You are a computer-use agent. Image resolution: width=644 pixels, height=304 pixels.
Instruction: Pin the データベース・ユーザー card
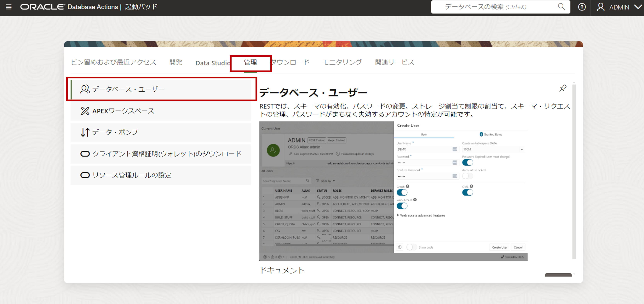coord(563,88)
